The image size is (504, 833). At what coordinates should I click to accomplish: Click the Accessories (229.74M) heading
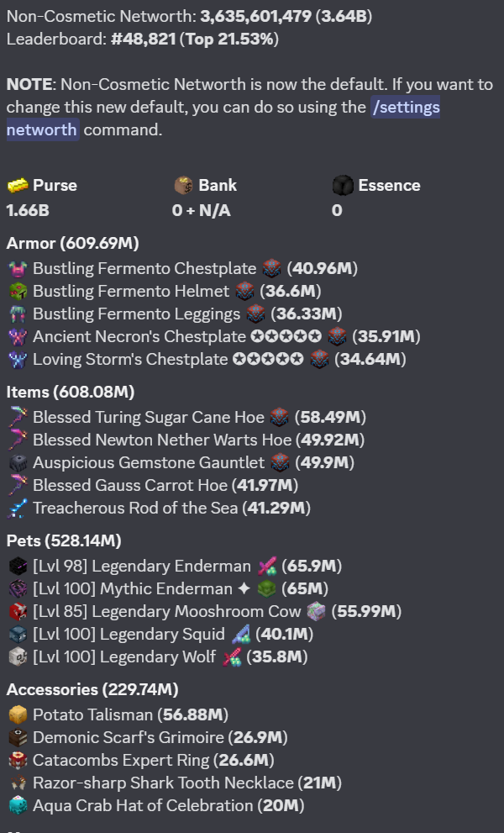pos(92,689)
